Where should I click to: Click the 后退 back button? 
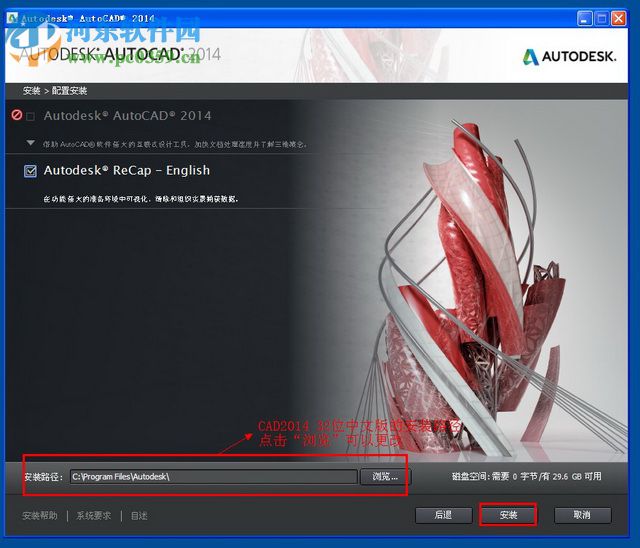(443, 515)
